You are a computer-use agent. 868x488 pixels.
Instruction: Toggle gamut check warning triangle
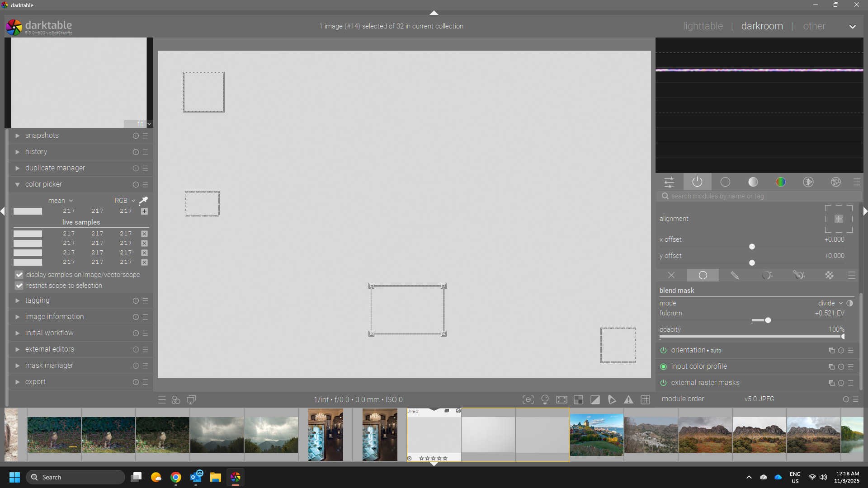628,399
